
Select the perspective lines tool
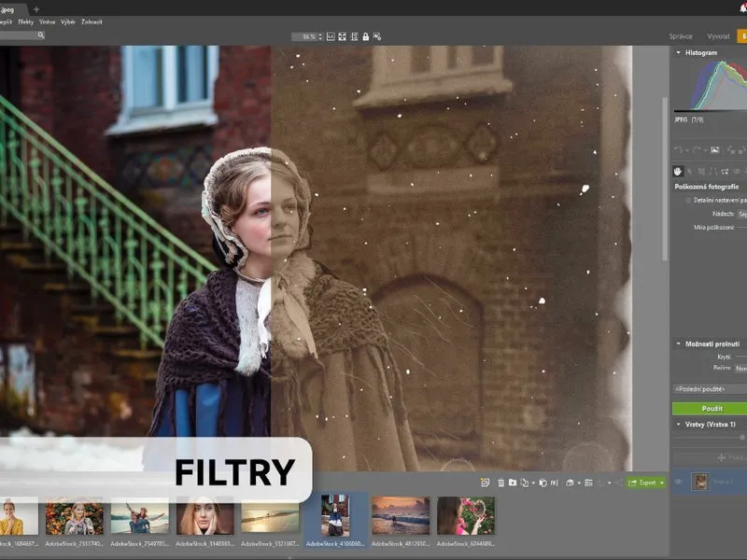click(713, 171)
